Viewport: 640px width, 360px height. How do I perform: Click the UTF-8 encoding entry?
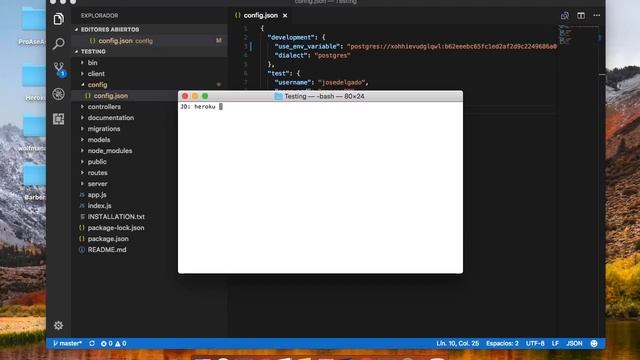[535, 343]
